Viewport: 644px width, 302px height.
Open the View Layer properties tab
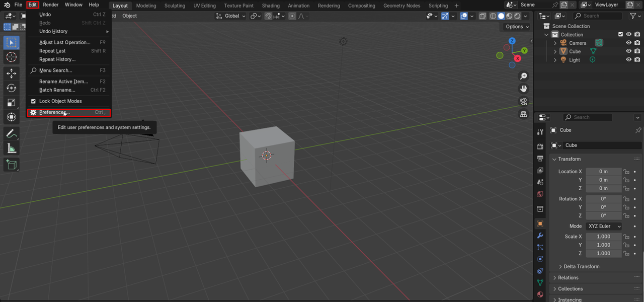[540, 171]
